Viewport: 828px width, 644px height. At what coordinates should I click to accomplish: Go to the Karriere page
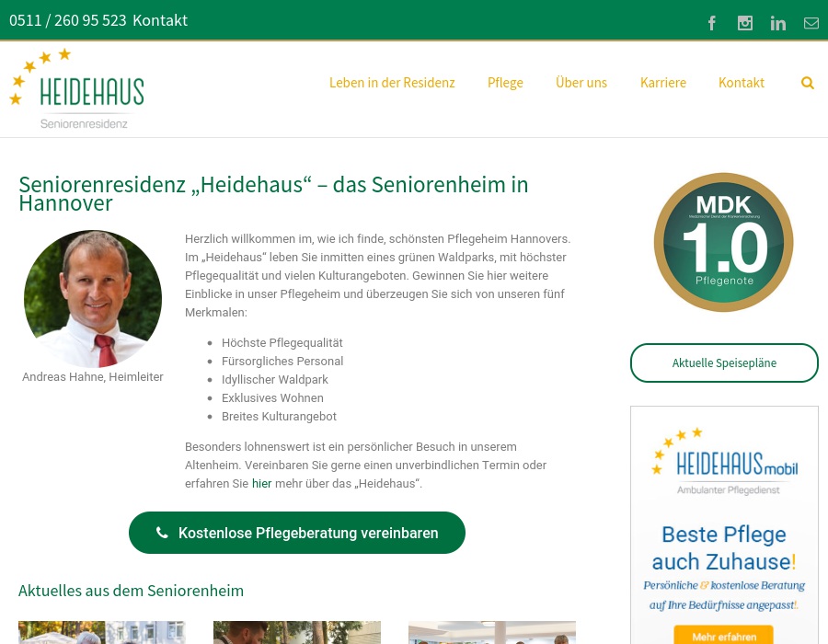pyautogui.click(x=663, y=83)
